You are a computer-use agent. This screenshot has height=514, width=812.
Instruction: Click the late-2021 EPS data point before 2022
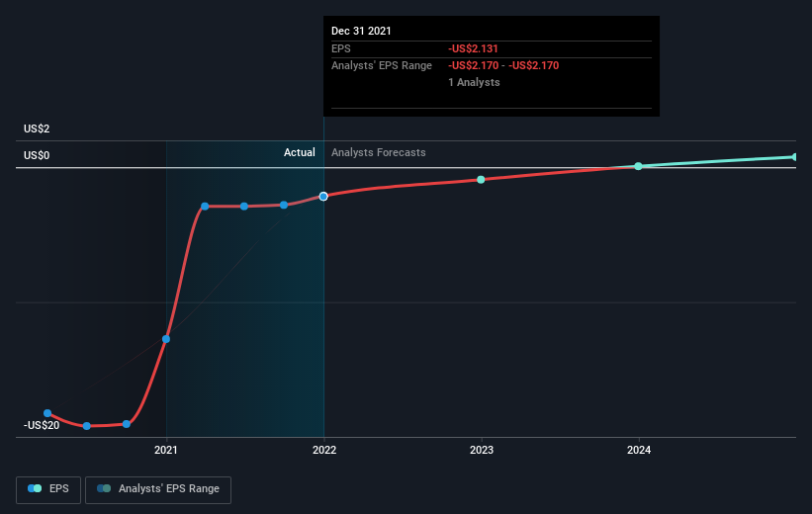(284, 205)
